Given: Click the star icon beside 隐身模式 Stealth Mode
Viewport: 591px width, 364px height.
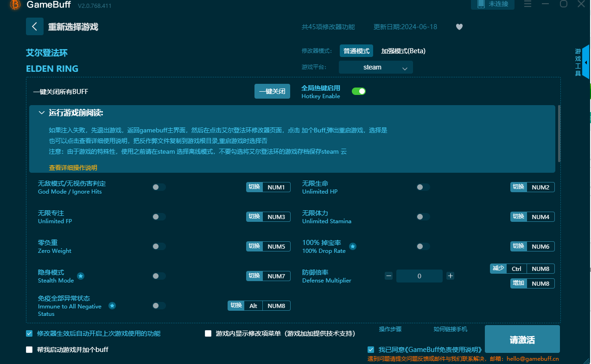Looking at the screenshot, I should coord(81,276).
